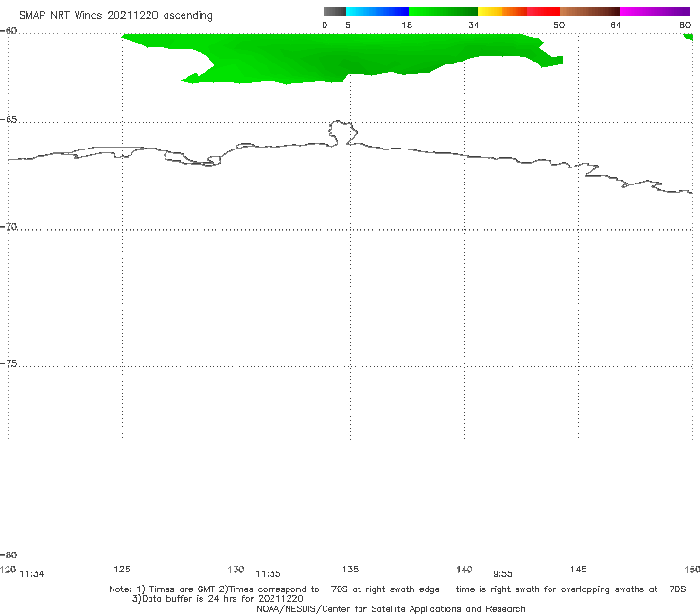Select the brown segment of the color bar
The image size is (700, 615).
click(589, 11)
